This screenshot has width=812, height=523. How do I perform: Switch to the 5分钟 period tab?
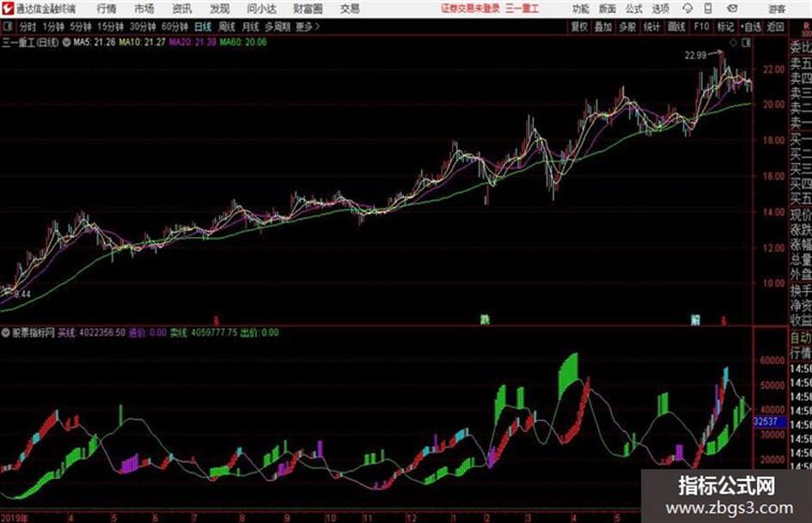81,27
